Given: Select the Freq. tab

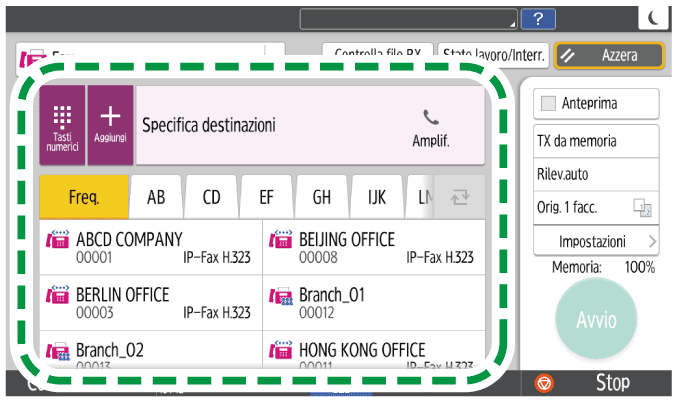Looking at the screenshot, I should click(83, 196).
